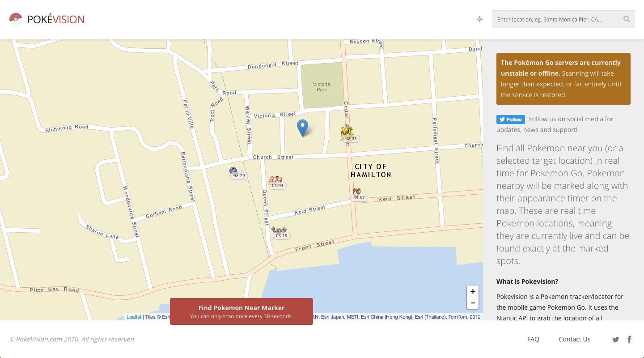This screenshot has height=358, width=644.
Task: Click the PokéVision pokeball logo
Action: pos(16,19)
